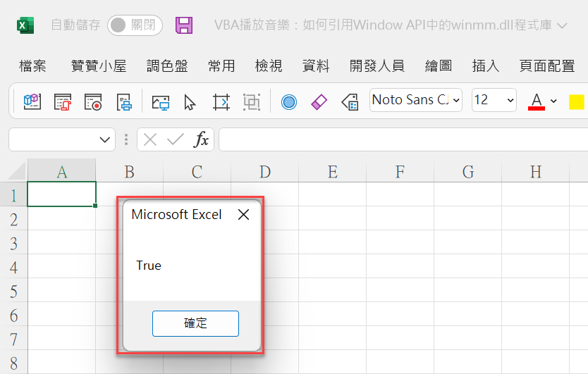The height and width of the screenshot is (374, 588).
Task: Click the purple eraser clear formatting icon
Action: click(x=319, y=102)
